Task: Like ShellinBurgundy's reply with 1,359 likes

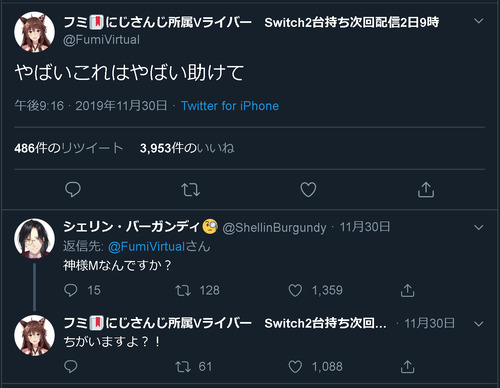Action: pos(295,290)
